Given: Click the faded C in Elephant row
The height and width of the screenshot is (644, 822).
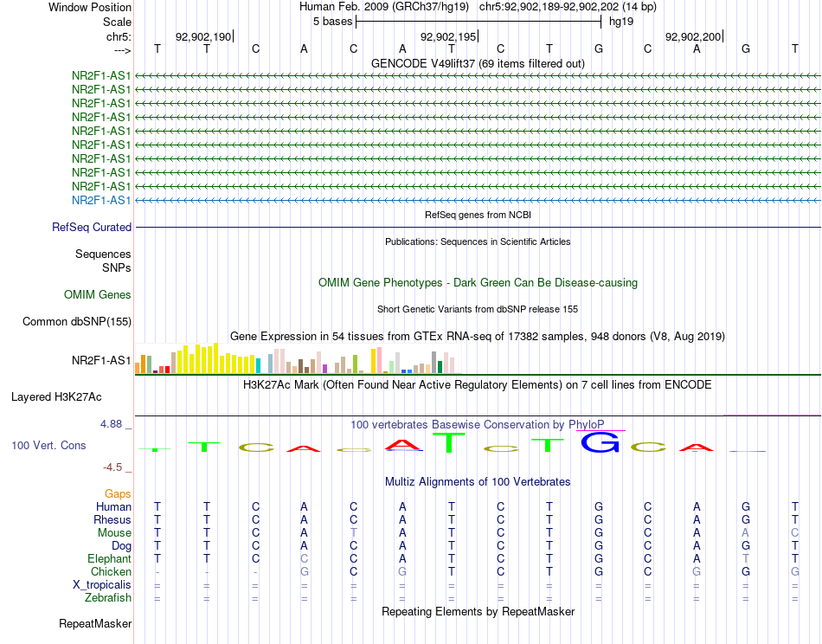Looking at the screenshot, I should (x=304, y=558).
